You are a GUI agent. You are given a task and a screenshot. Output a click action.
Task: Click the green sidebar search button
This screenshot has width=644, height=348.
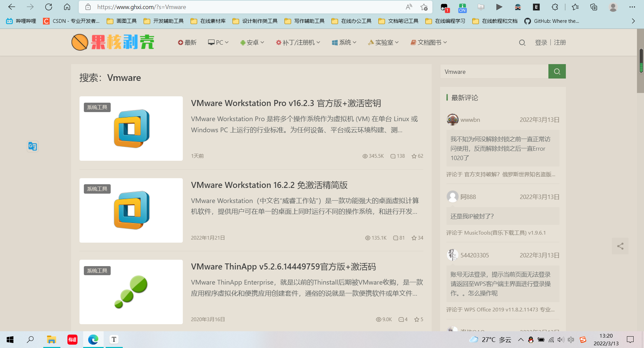click(557, 71)
